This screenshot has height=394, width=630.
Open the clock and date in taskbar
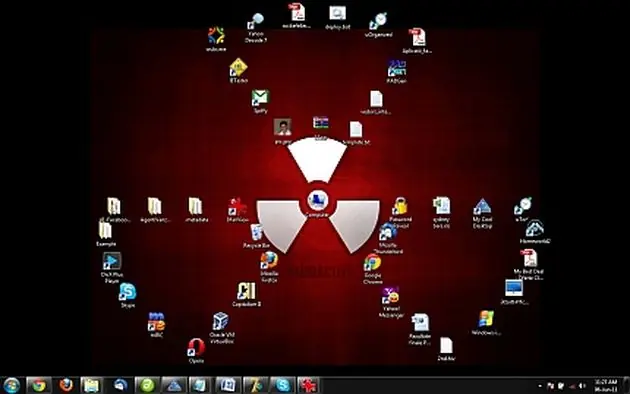[605, 386]
